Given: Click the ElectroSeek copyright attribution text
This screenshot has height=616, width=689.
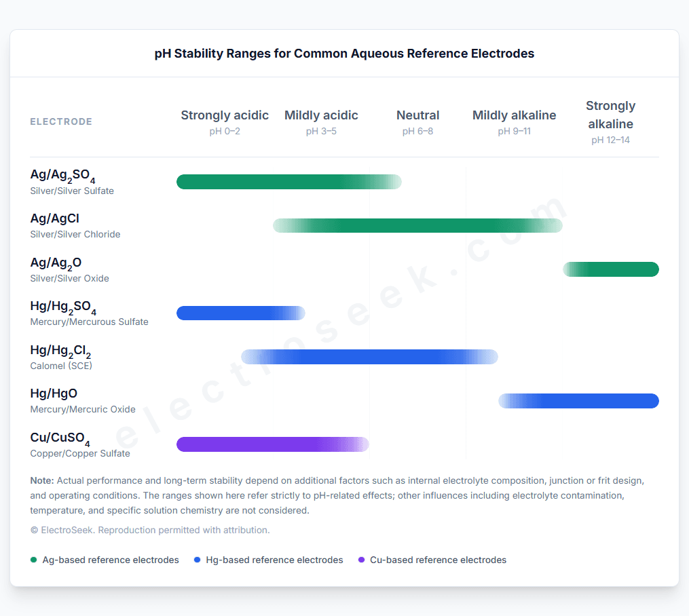Looking at the screenshot, I should pos(150,530).
